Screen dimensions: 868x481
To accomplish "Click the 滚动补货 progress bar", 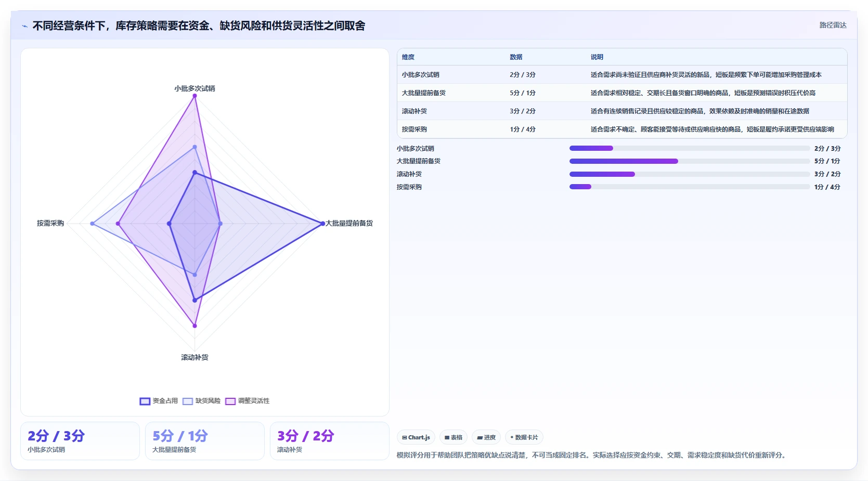I will coord(690,174).
